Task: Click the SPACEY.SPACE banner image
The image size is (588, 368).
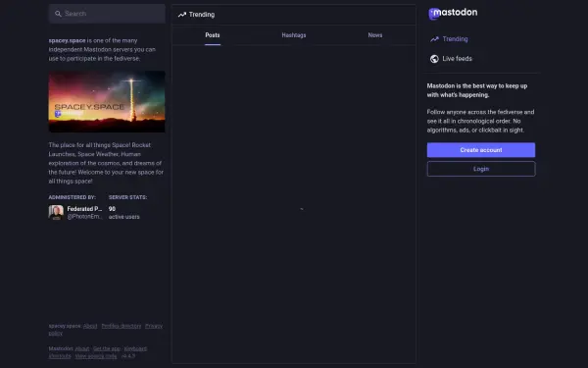Action: click(107, 102)
